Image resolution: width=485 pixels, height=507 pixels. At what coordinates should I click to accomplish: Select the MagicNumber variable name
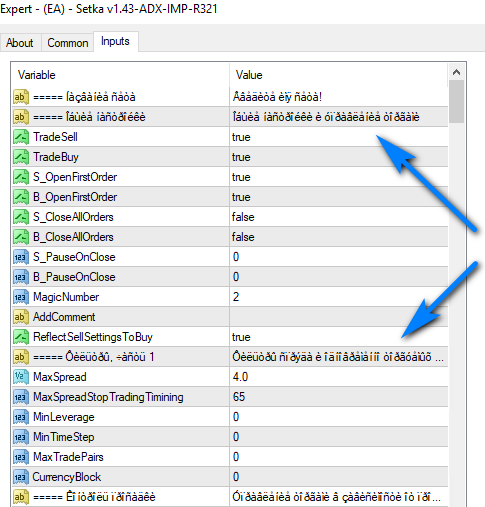pyautogui.click(x=66, y=297)
